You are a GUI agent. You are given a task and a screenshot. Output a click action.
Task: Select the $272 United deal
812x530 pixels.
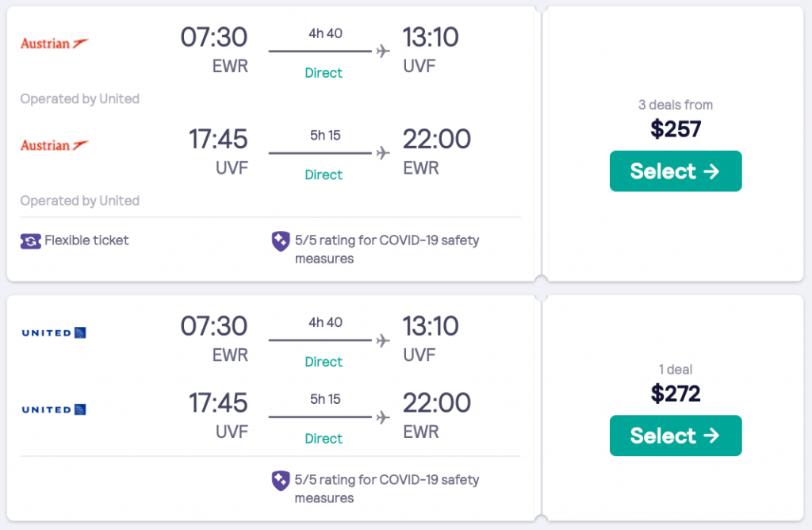tap(675, 436)
